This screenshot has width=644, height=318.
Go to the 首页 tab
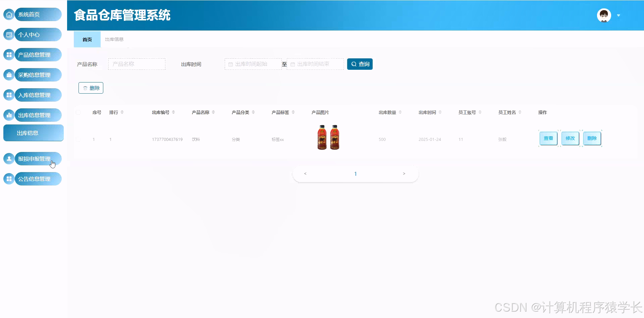87,39
